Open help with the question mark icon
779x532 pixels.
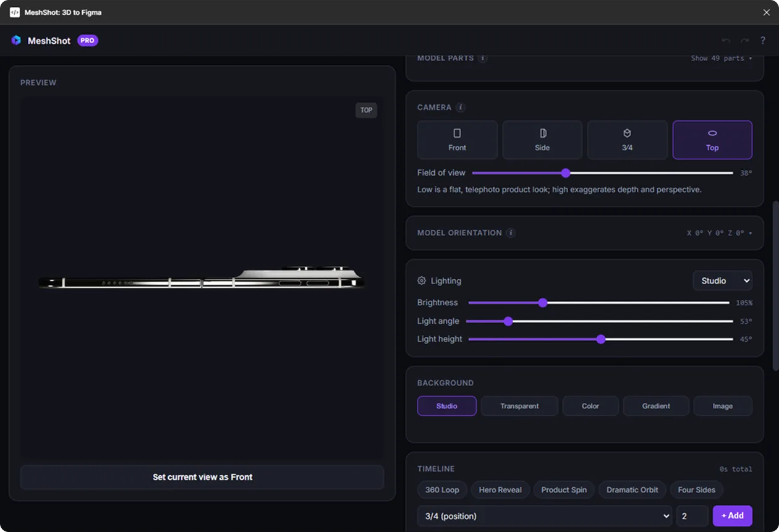763,41
